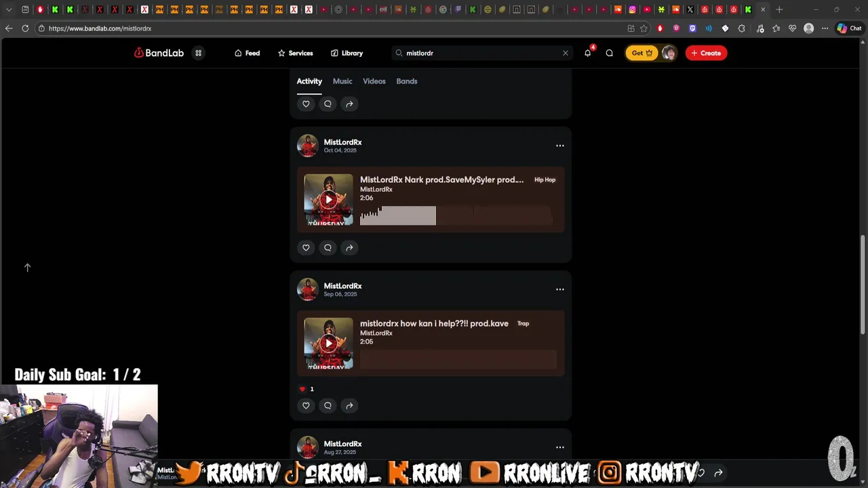The height and width of the screenshot is (488, 868).
Task: Open the how kan i help??!! track title
Action: click(434, 323)
